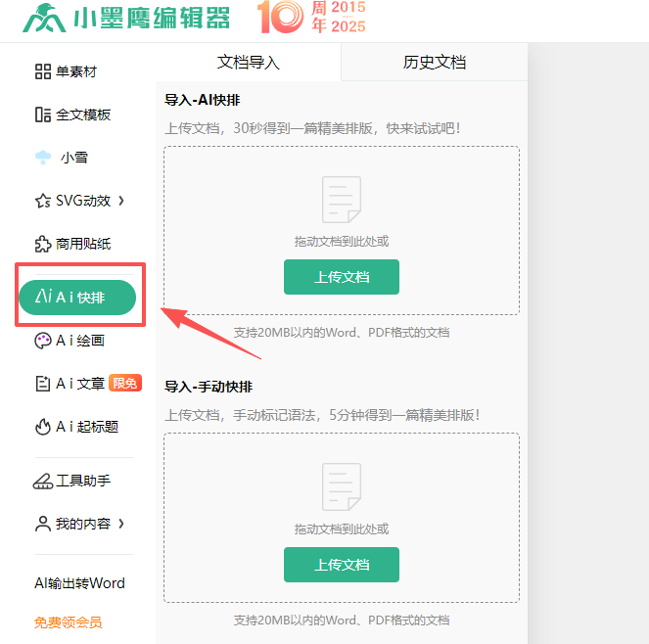Click the 我的内容 person icon
Viewport: 649px width, 644px height.
coord(42,524)
